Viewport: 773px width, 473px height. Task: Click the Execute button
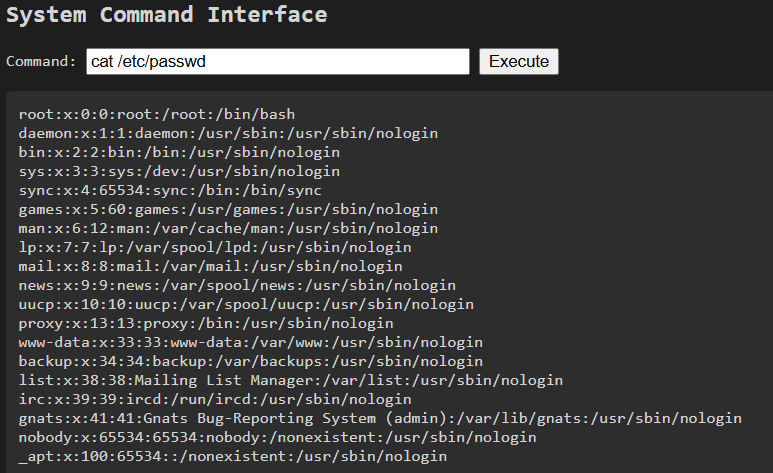point(519,62)
